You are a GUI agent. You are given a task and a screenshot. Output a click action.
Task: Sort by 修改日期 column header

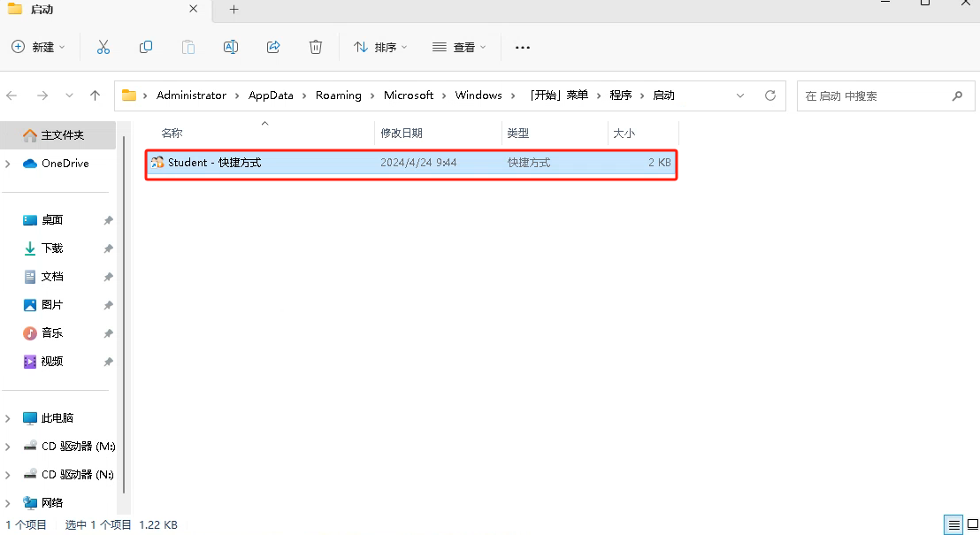[402, 133]
